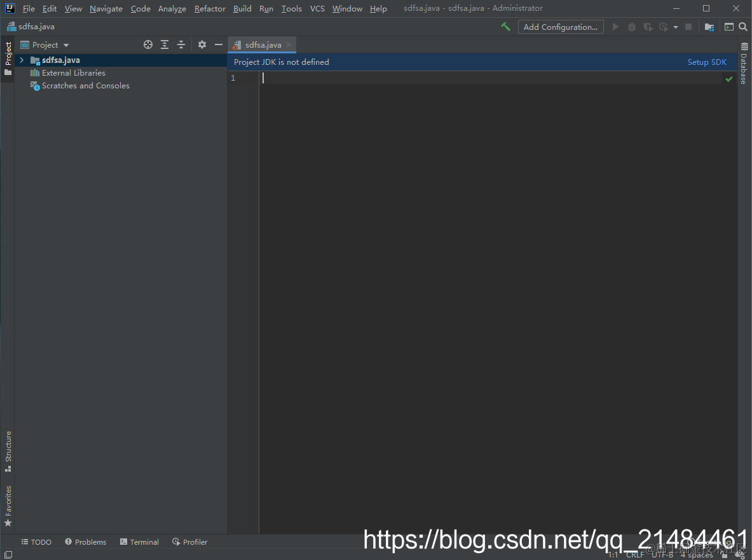Screen dimensions: 752x560
Task: Click the tool window quick-access corner icon
Action: pyautogui.click(x=8, y=555)
